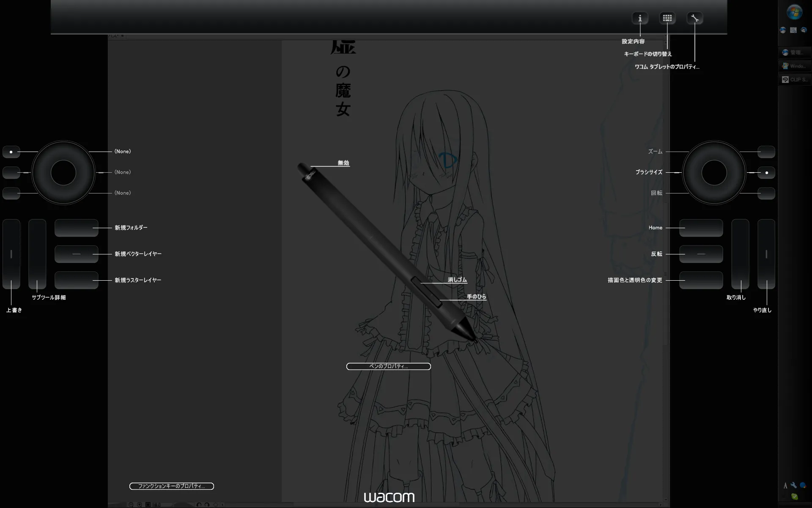Select the brush size (ブラシサイズ) ring mode toggle

(x=766, y=173)
